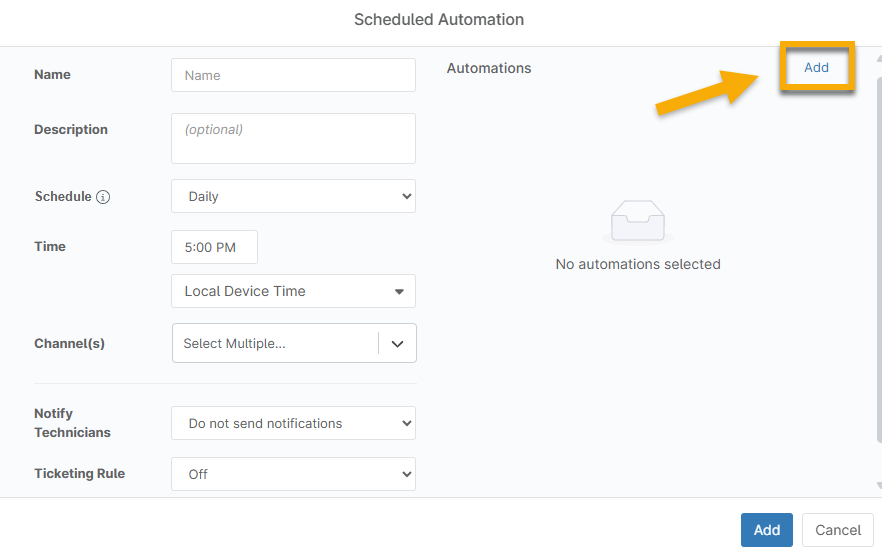Screen dimensions: 882x552
Task: Click the Scheduled Automation dialog title
Action: click(x=439, y=19)
